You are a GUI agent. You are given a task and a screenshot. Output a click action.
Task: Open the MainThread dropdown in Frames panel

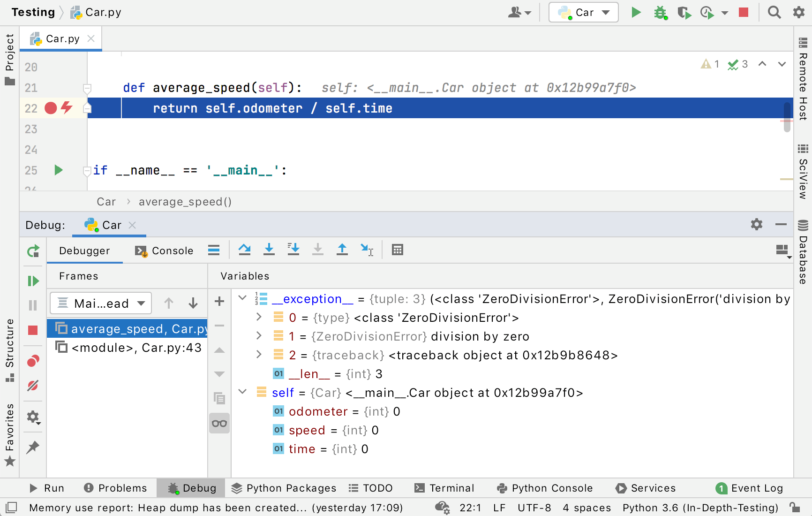click(101, 303)
